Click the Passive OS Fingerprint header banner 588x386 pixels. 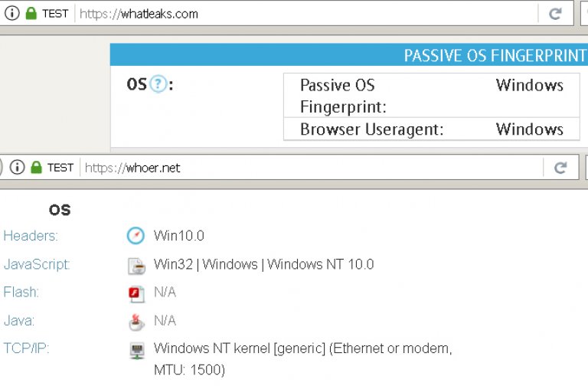pyautogui.click(x=349, y=55)
